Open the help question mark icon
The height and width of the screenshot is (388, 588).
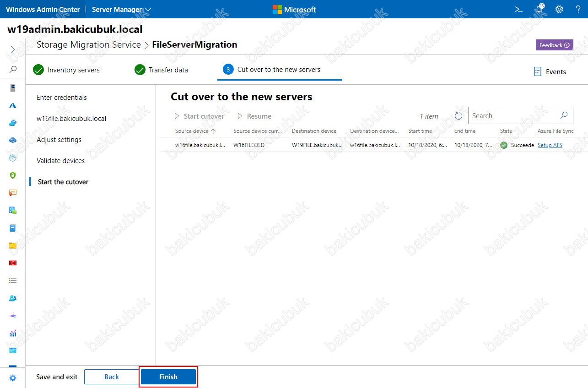[578, 9]
